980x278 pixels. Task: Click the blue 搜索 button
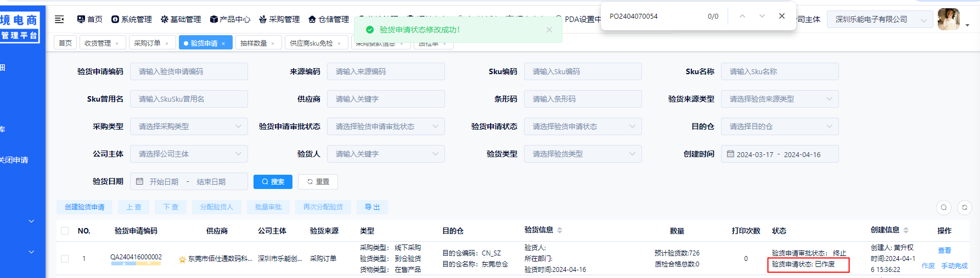(273, 182)
